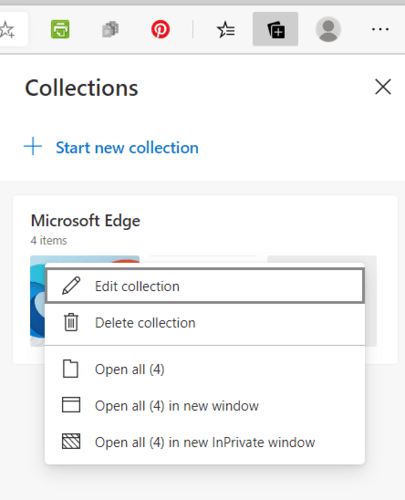Toggle the Collections toolbar button
The image size is (405, 500).
click(x=275, y=29)
